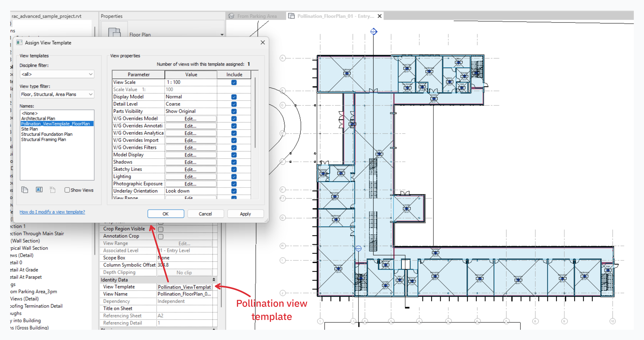Click the Floor Plan type icon in Properties

tap(115, 32)
